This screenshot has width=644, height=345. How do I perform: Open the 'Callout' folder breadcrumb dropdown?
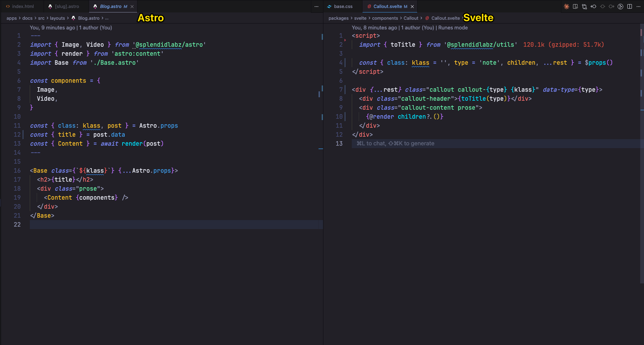(x=411, y=18)
